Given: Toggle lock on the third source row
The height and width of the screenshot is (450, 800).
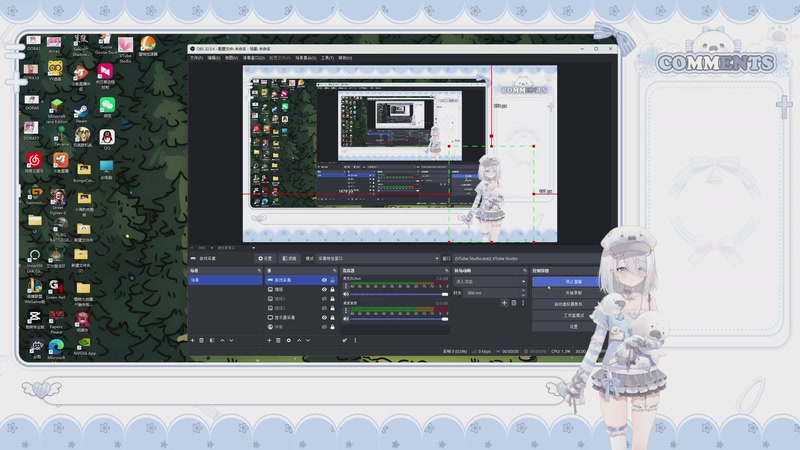Looking at the screenshot, I should coord(333,298).
